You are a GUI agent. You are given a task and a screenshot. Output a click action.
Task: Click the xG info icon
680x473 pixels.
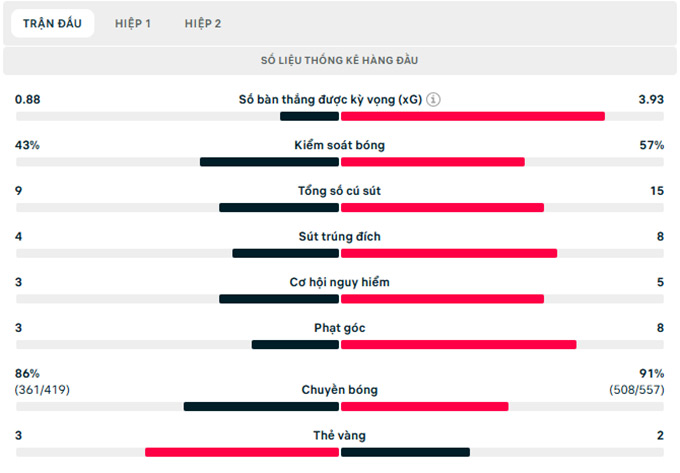433,100
